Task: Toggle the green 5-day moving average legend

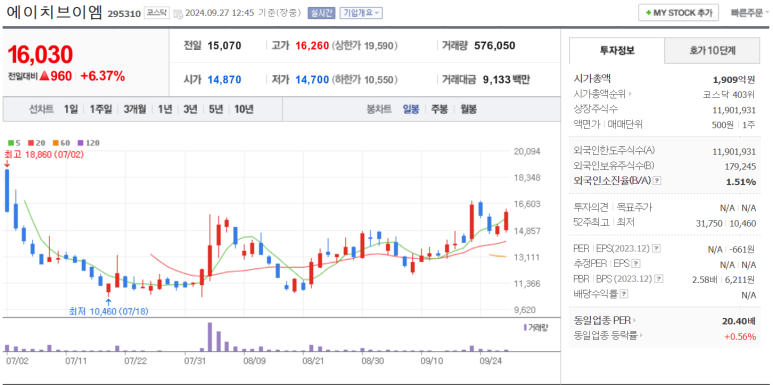Action: click(x=13, y=143)
